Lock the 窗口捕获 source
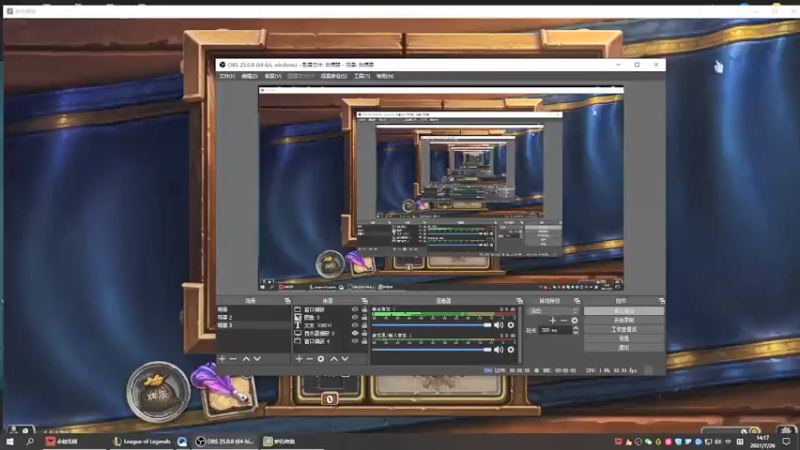Image resolution: width=800 pixels, height=450 pixels. click(364, 310)
